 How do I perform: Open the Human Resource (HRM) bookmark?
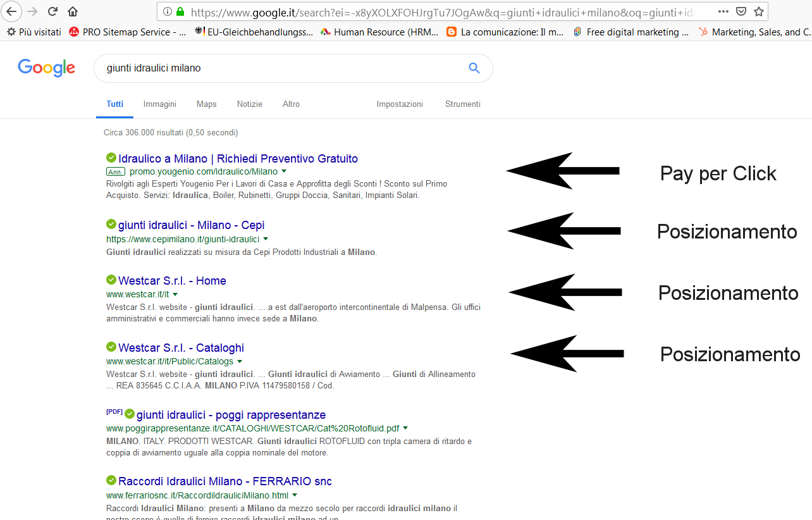(x=379, y=32)
